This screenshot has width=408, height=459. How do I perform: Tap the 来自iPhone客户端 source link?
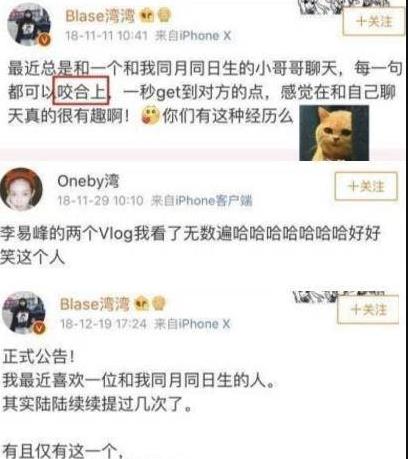pyautogui.click(x=201, y=200)
